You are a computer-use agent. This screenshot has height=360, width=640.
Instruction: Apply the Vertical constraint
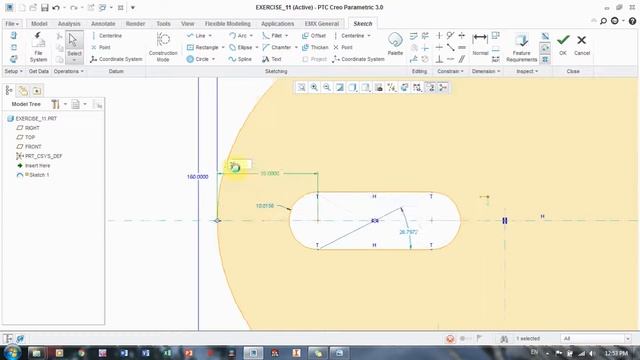(439, 36)
